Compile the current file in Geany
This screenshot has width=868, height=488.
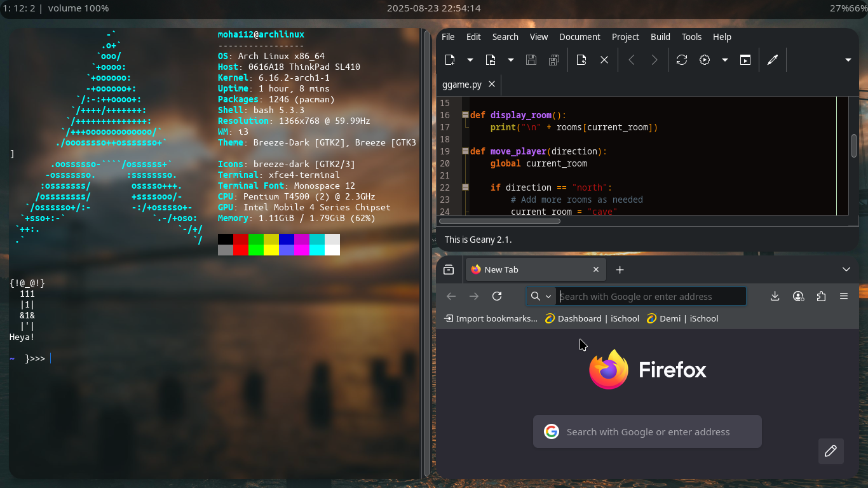682,60
